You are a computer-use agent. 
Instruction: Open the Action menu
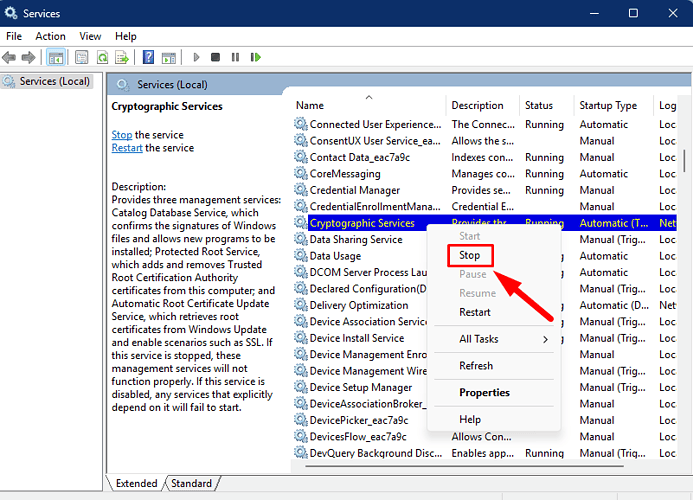50,36
